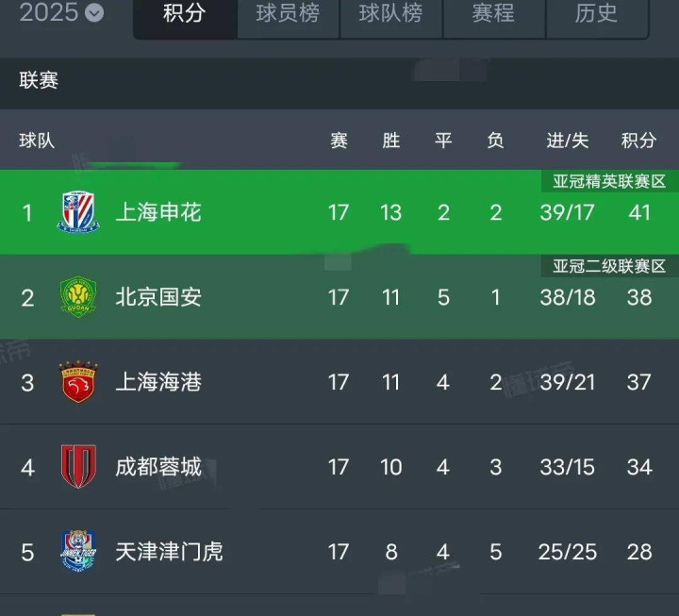
Task: Open 天津津门虎 team page
Action: coord(170,552)
